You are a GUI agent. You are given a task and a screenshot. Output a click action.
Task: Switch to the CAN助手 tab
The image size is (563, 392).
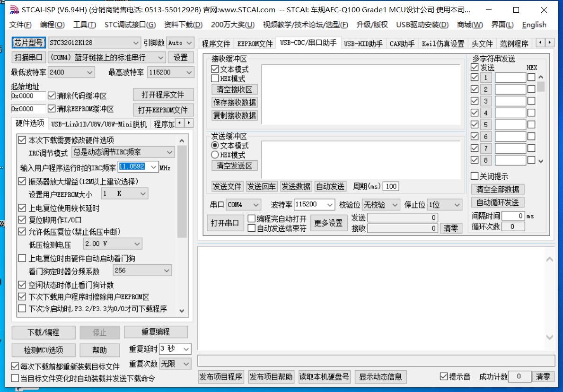pyautogui.click(x=402, y=44)
